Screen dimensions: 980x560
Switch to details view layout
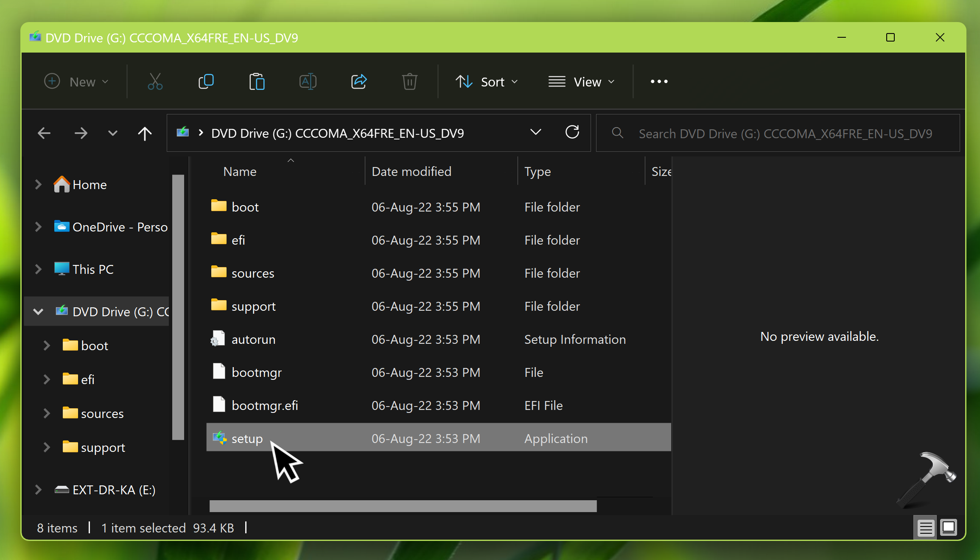pos(925,528)
